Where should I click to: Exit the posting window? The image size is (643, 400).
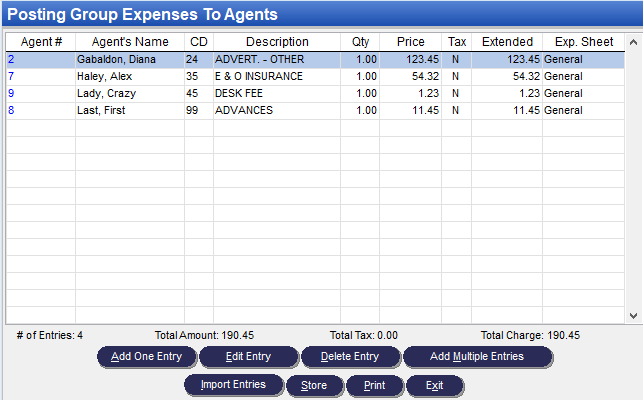(435, 385)
